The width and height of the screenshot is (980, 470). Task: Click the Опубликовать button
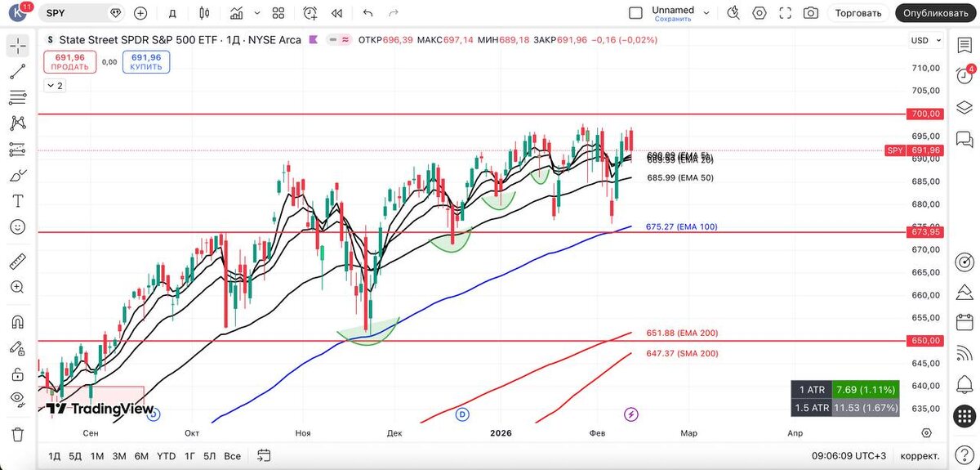click(936, 13)
